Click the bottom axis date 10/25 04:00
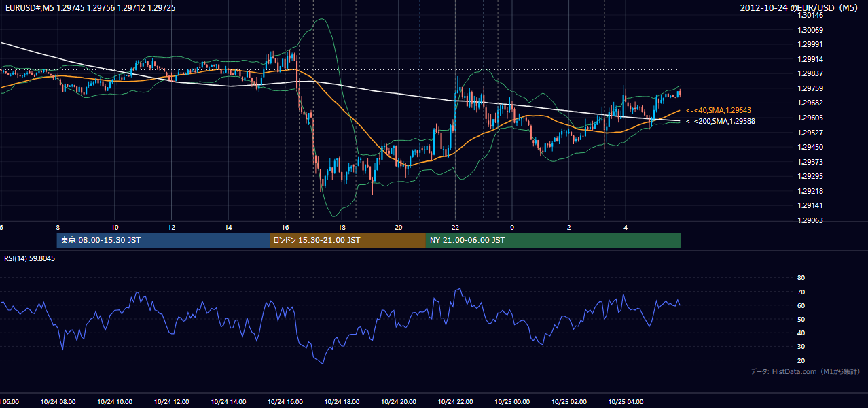 [x=626, y=401]
